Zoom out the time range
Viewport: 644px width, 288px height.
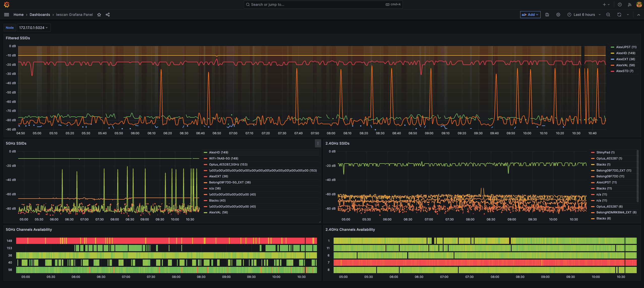coord(608,15)
